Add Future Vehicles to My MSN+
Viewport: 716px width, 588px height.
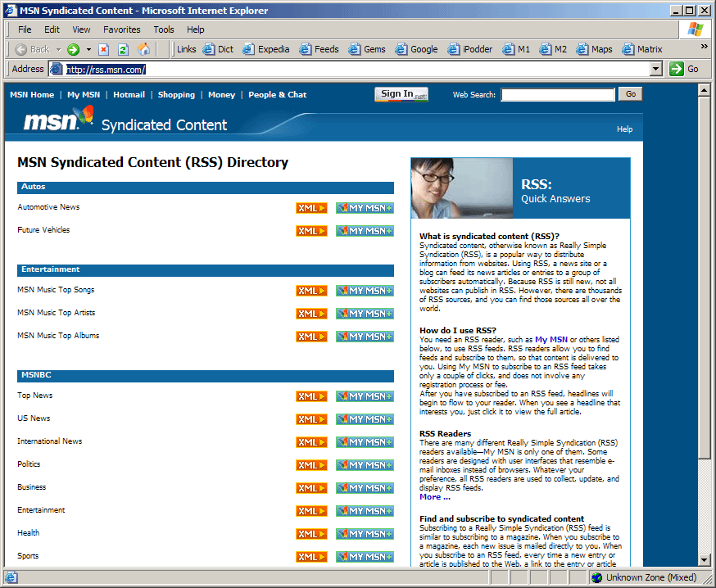coord(365,231)
